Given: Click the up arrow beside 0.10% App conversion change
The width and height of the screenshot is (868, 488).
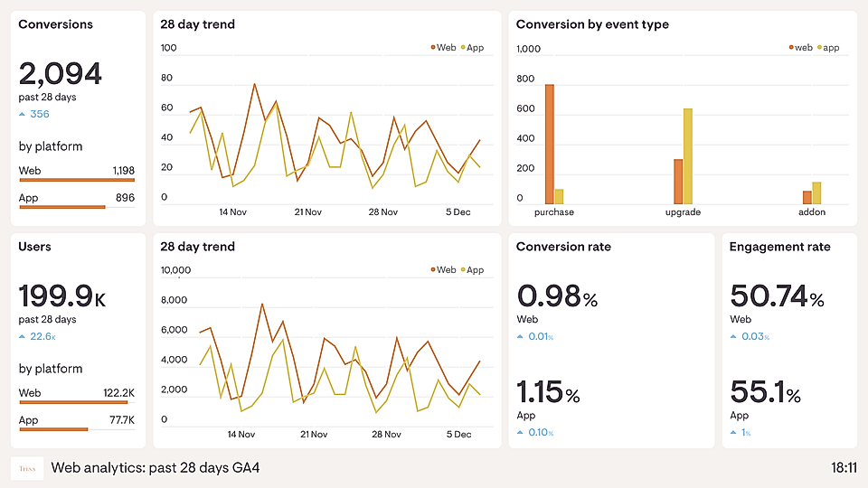Looking at the screenshot, I should pyautogui.click(x=520, y=432).
